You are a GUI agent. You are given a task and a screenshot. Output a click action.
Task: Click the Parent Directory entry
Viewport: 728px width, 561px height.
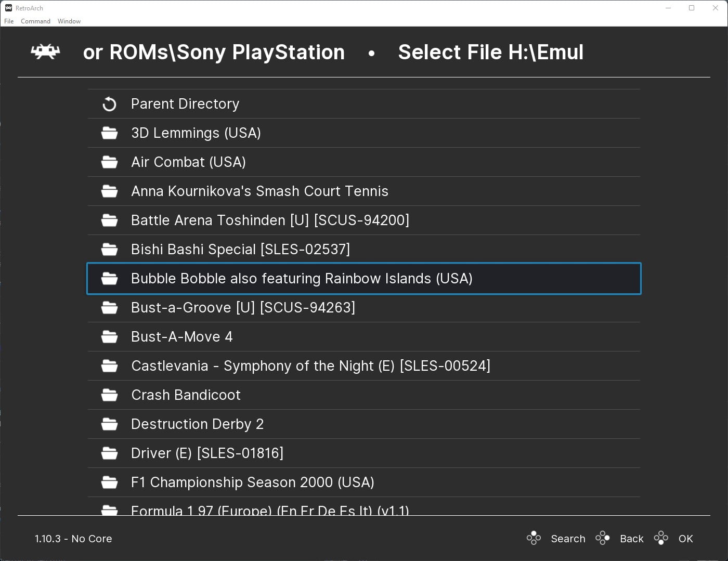pos(185,103)
